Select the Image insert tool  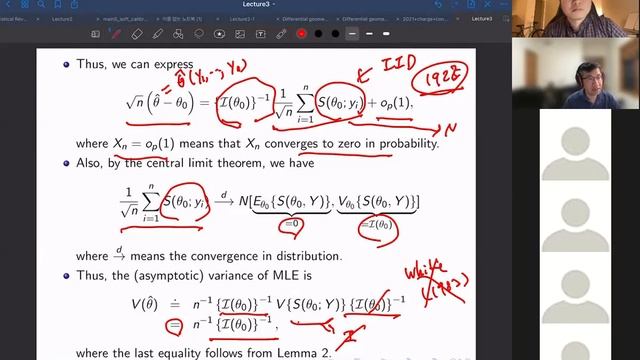[240, 34]
